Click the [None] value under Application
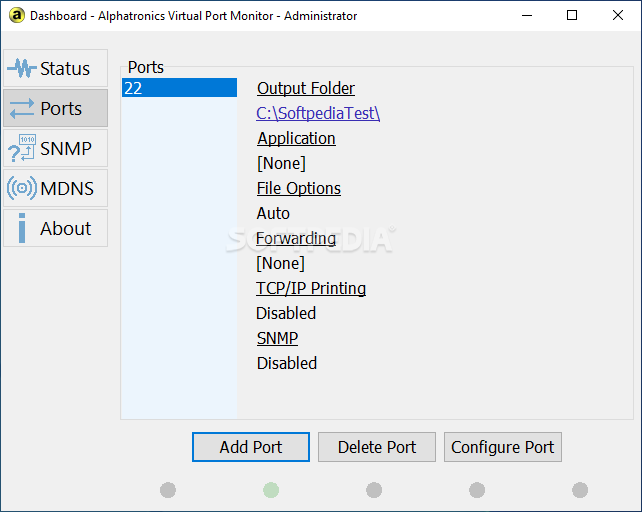The width and height of the screenshot is (642, 512). click(x=281, y=163)
